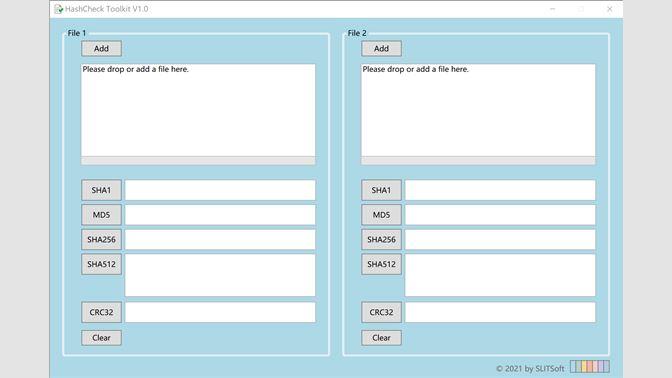Focus the File 2 SHA1 result field
Screen dimensions: 672x378
pos(500,190)
